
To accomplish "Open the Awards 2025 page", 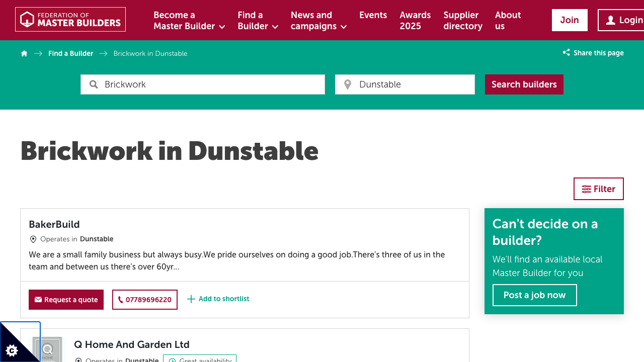I will click(x=415, y=21).
